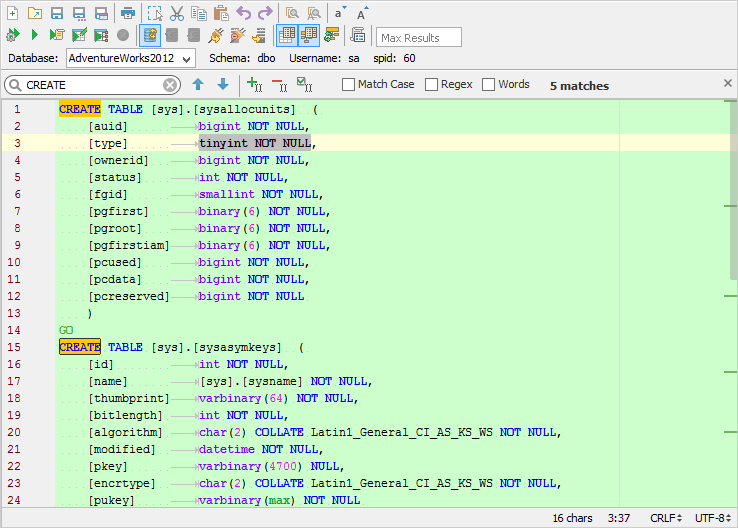The image size is (738, 528).
Task: Clear the CREATE search text
Action: 170,85
